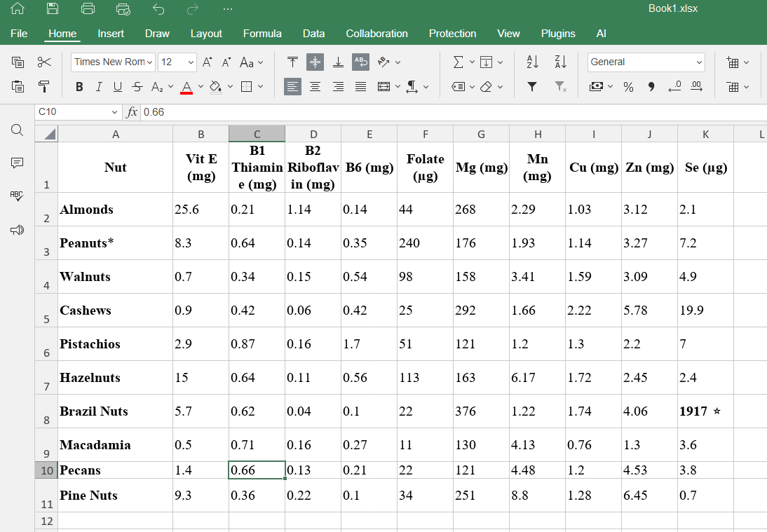The image size is (767, 532).
Task: Toggle Italic formatting
Action: (98, 87)
